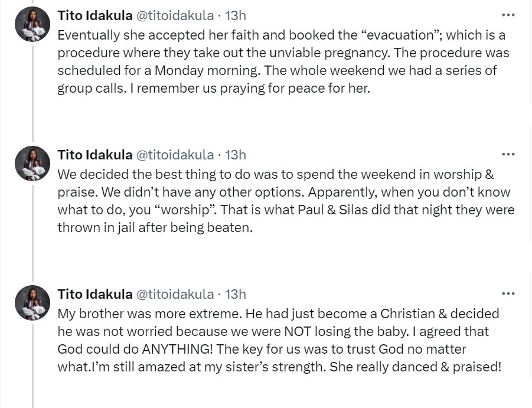Click the avatar beside the "Eventually she accepted" tweet

32,24
